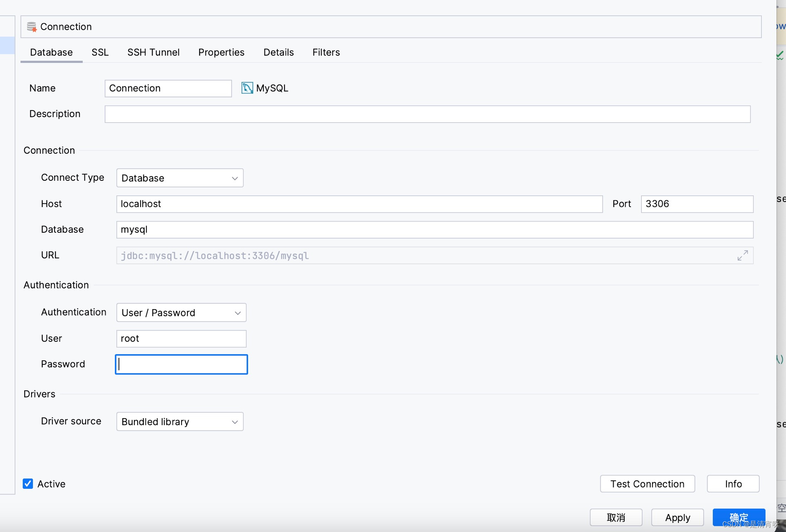Click the Test Connection button
The height and width of the screenshot is (532, 786).
(x=647, y=484)
